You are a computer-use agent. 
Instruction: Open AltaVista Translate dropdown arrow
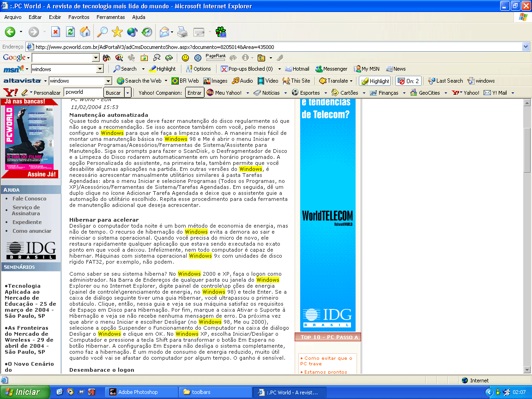[x=351, y=81]
